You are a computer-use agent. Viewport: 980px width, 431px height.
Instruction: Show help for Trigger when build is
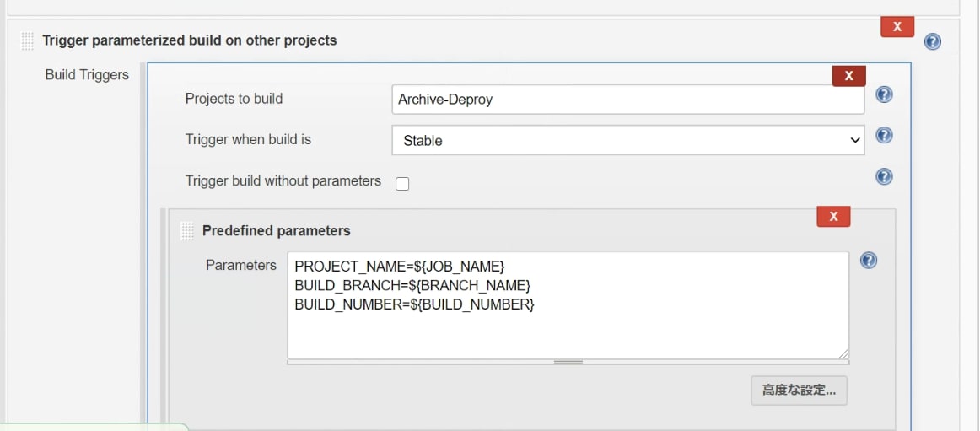coord(884,135)
